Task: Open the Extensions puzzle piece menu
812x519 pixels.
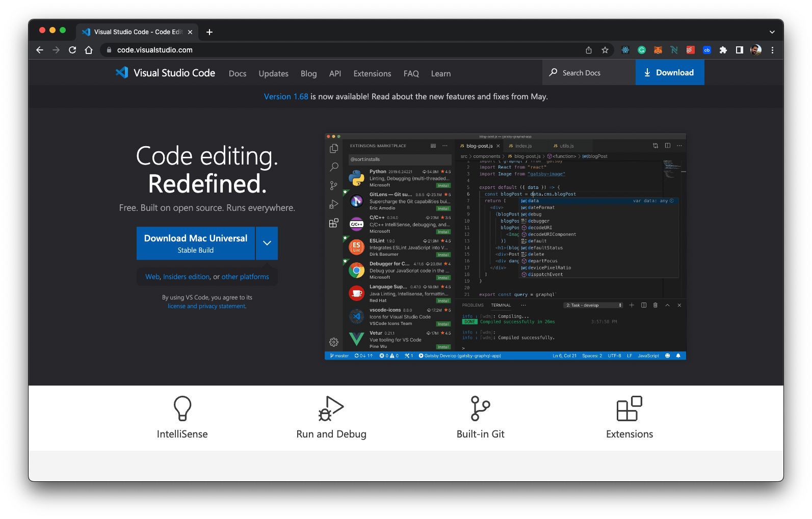Action: tap(723, 50)
